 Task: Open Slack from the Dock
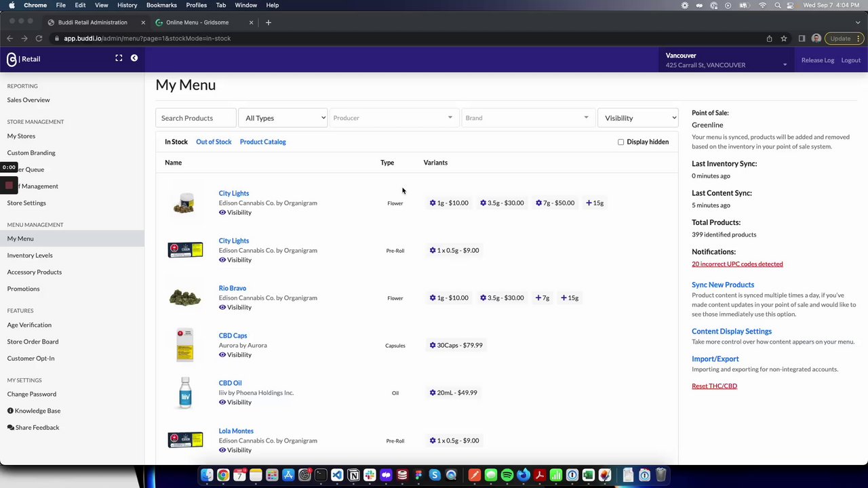click(x=370, y=475)
